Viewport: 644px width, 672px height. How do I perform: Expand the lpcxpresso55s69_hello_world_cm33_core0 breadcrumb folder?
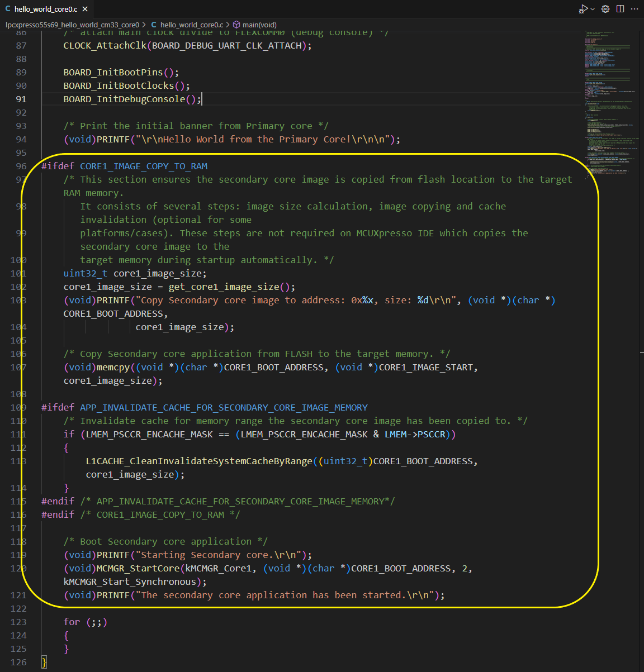point(72,25)
